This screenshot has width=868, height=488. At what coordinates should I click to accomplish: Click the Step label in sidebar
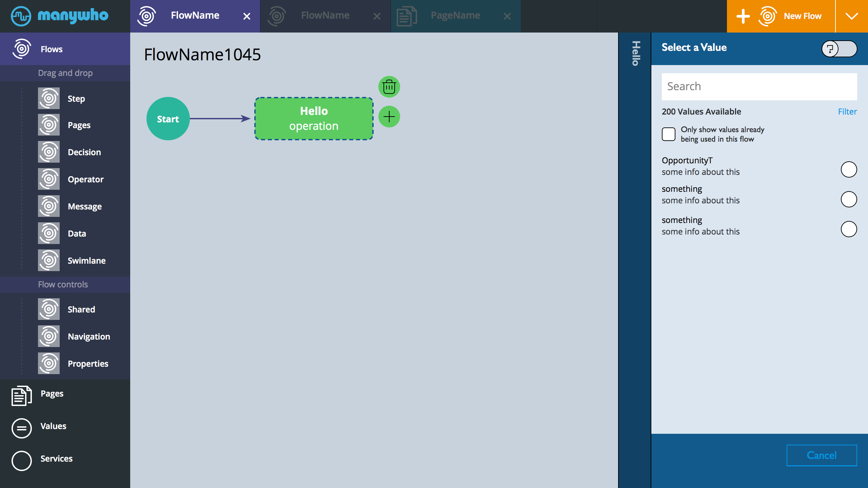[x=76, y=99]
